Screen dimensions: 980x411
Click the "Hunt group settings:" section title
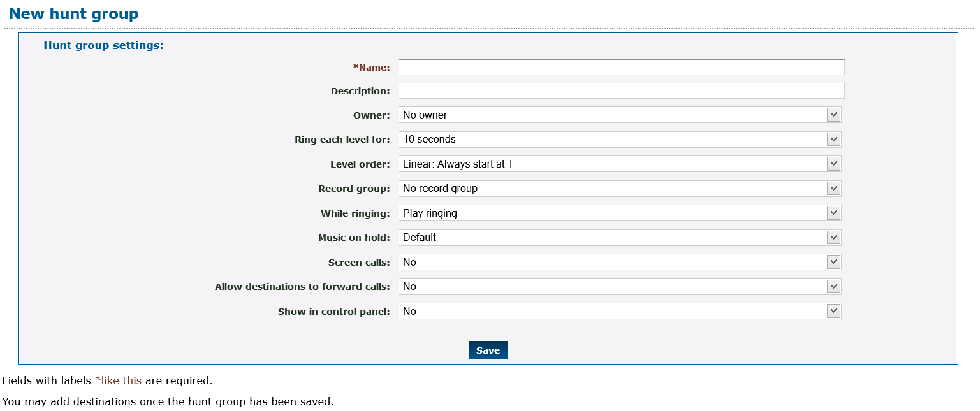click(x=103, y=46)
